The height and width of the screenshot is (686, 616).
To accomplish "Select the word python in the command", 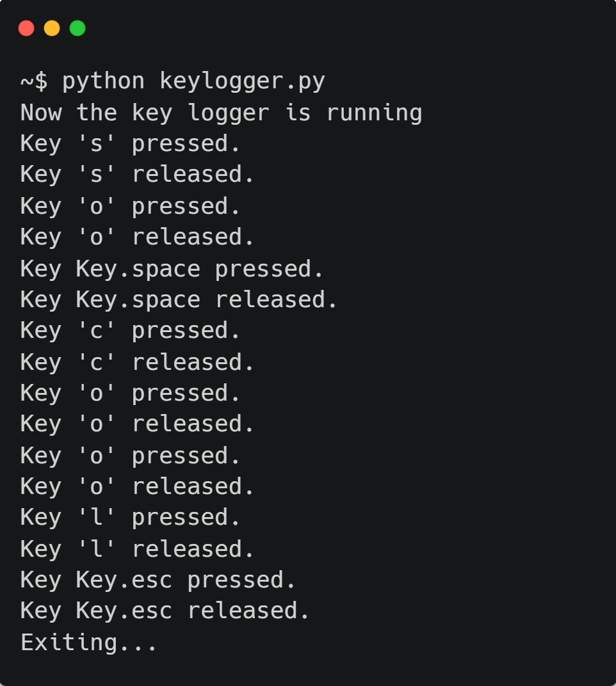I will tap(103, 82).
